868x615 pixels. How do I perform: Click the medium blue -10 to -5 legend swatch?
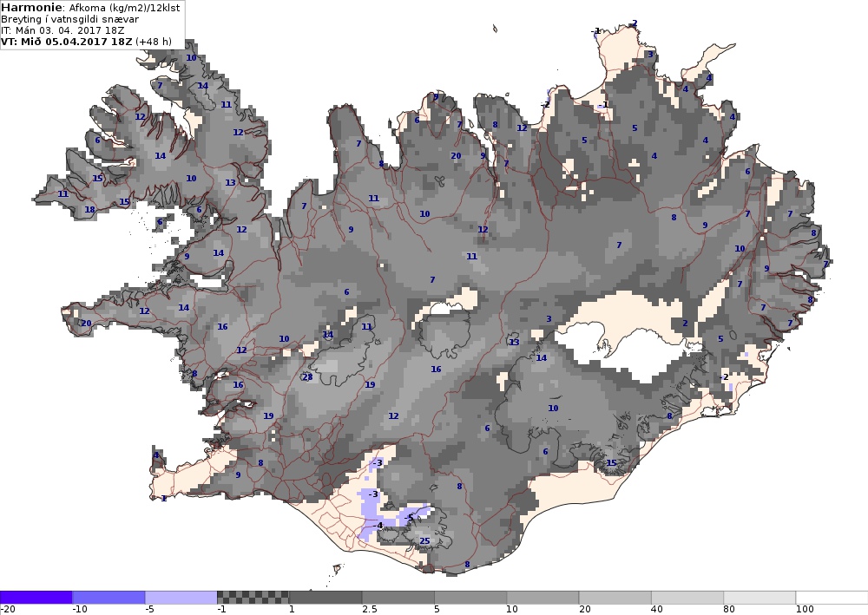[108, 598]
